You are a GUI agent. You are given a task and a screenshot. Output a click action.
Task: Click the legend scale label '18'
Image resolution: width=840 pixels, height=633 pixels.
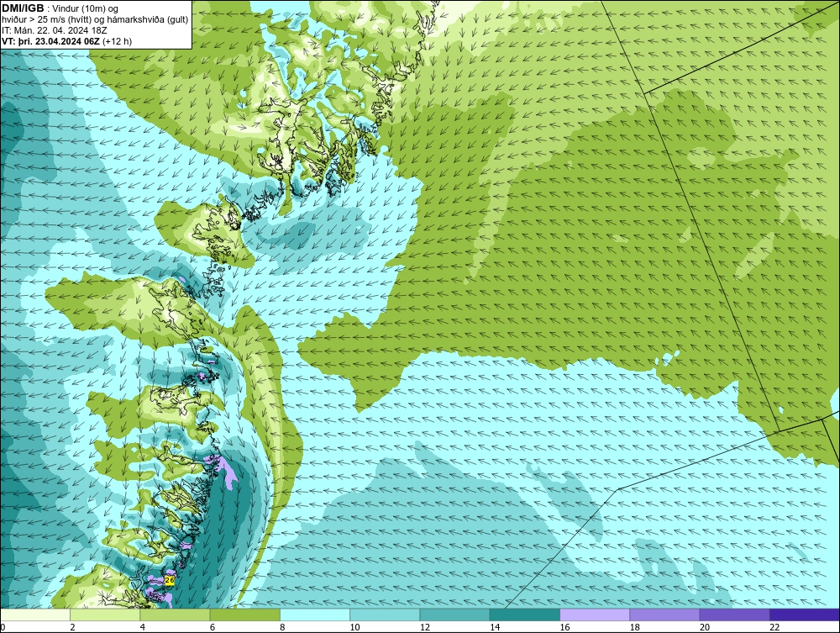[634, 627]
